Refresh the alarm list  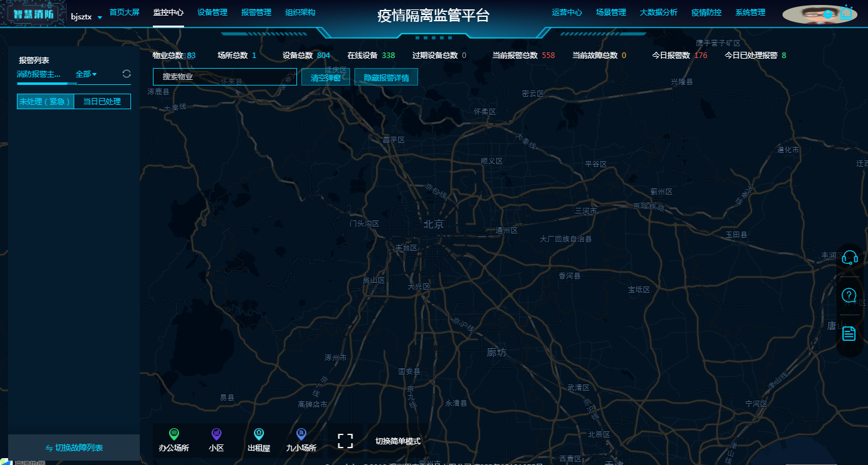[x=127, y=74]
